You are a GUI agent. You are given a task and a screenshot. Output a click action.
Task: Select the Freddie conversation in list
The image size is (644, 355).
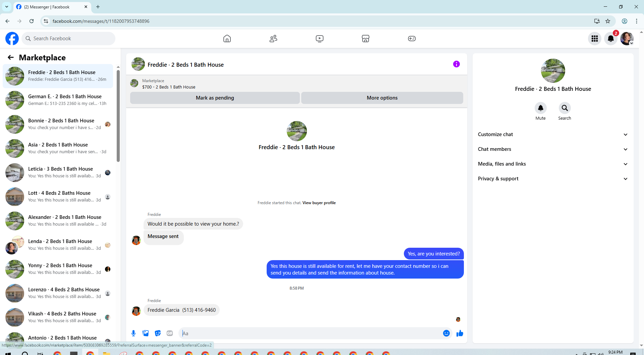coord(58,76)
